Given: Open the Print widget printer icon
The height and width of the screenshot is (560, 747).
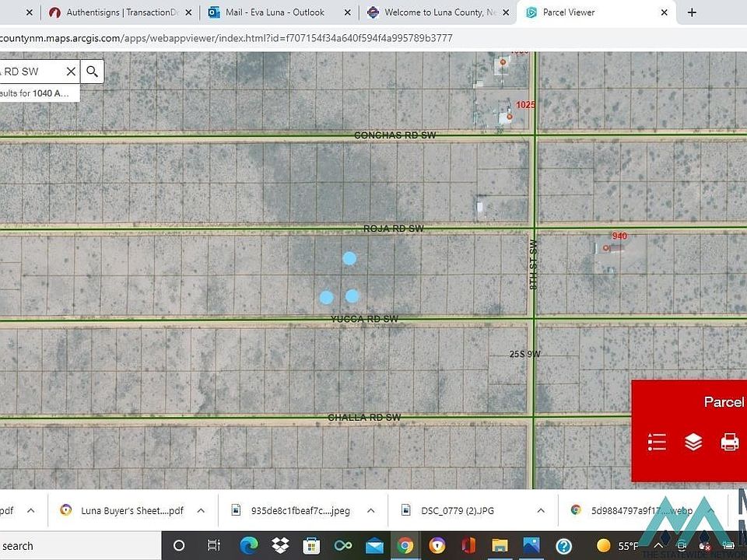Looking at the screenshot, I should [x=730, y=443].
